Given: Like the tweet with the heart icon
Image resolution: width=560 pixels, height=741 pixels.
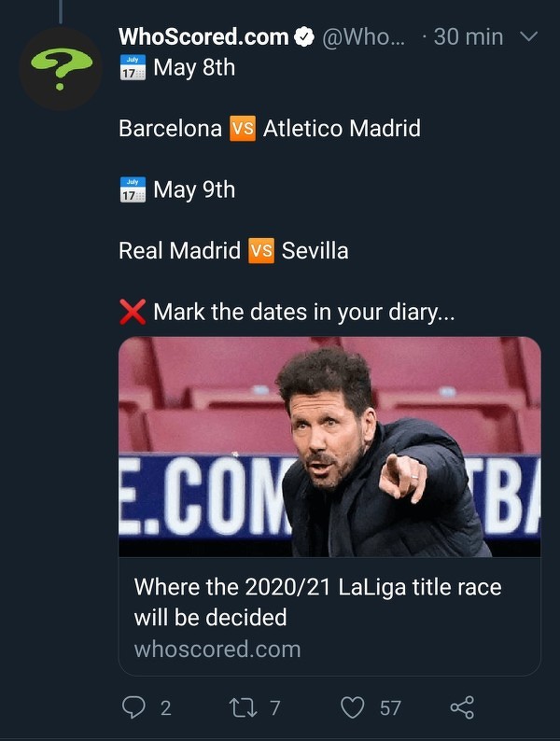Looking at the screenshot, I should [352, 707].
